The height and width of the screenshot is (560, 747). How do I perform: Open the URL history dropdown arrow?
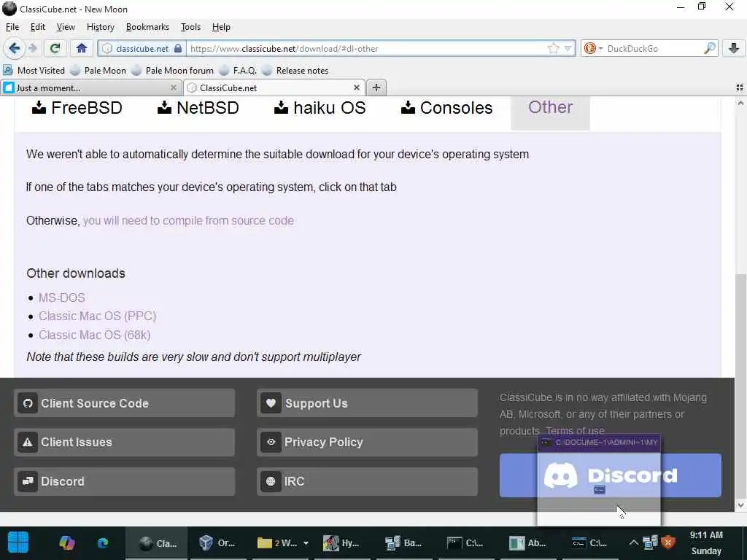tap(568, 48)
